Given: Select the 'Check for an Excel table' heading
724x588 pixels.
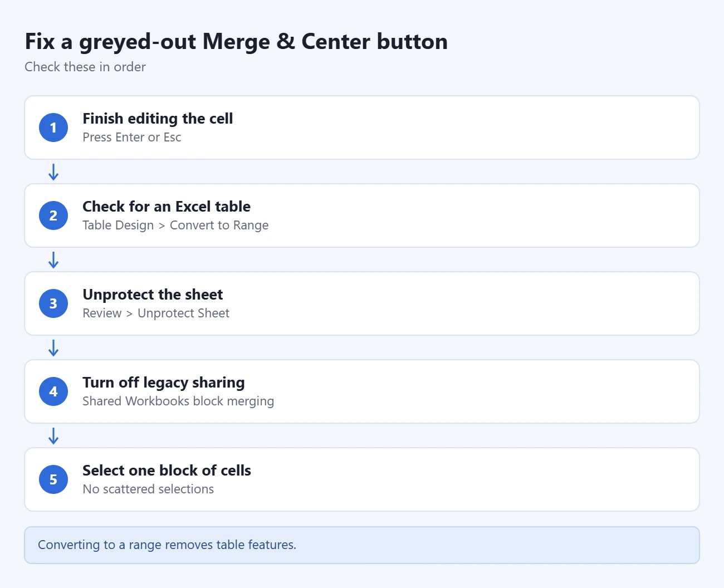Looking at the screenshot, I should click(x=167, y=207).
